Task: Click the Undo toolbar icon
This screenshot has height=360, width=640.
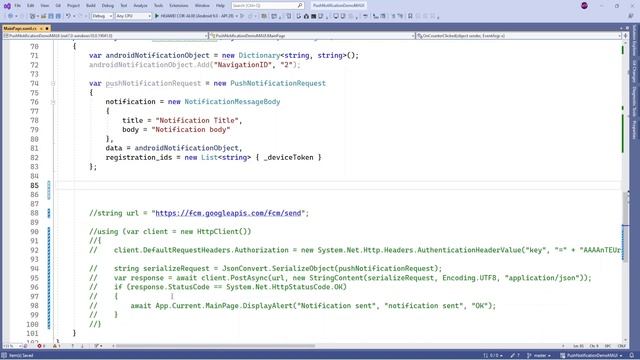Action: [x=68, y=16]
